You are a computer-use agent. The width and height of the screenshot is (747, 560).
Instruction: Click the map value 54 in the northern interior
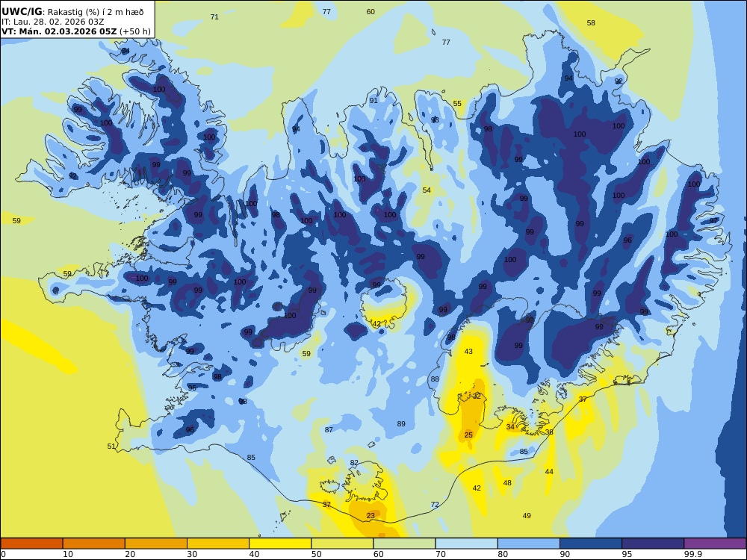coord(427,190)
